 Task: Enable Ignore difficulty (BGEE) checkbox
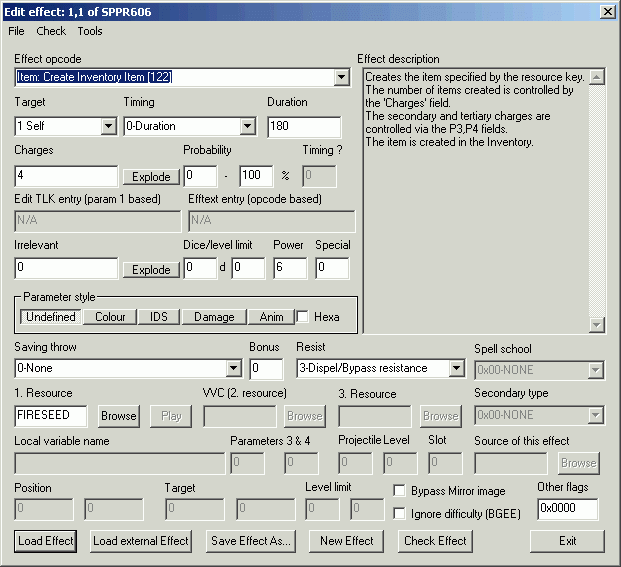point(399,514)
